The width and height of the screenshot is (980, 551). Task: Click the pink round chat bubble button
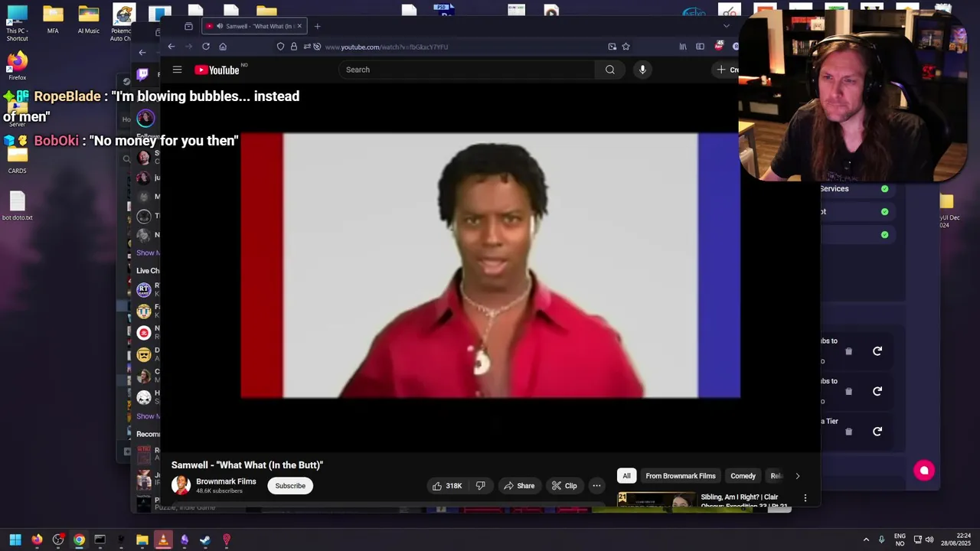[924, 471]
